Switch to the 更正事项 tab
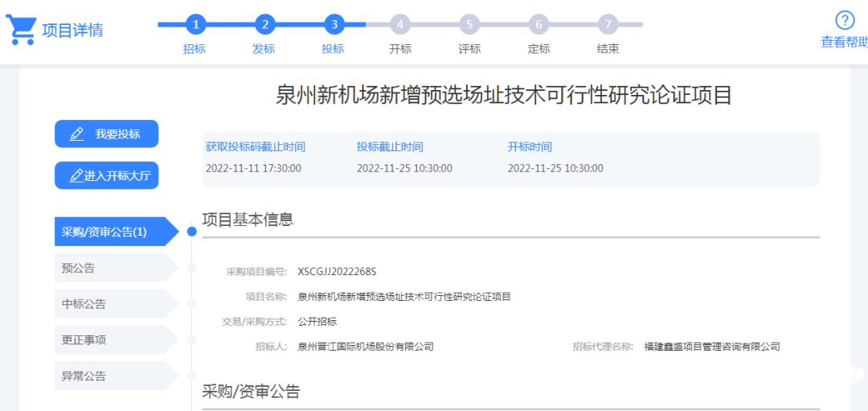This screenshot has height=411, width=868. click(117, 339)
